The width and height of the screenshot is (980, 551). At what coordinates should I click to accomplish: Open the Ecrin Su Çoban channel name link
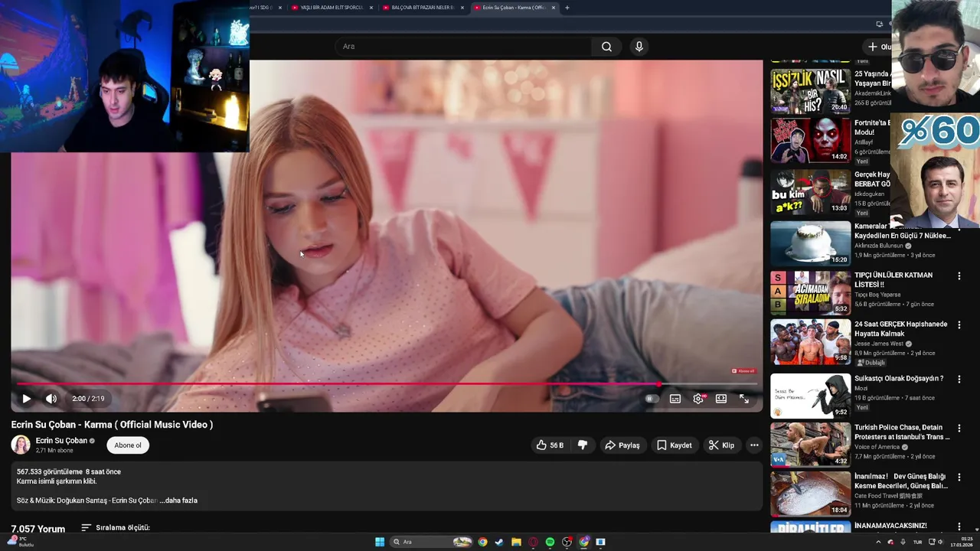(x=61, y=441)
